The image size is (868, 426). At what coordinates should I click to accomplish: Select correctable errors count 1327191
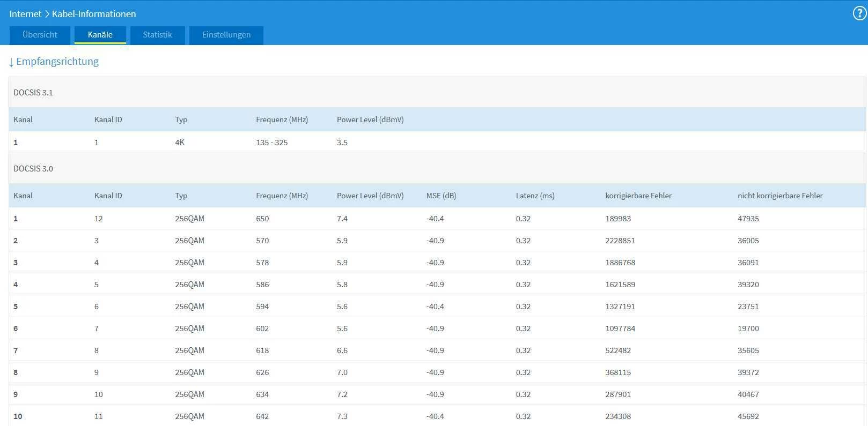(620, 307)
